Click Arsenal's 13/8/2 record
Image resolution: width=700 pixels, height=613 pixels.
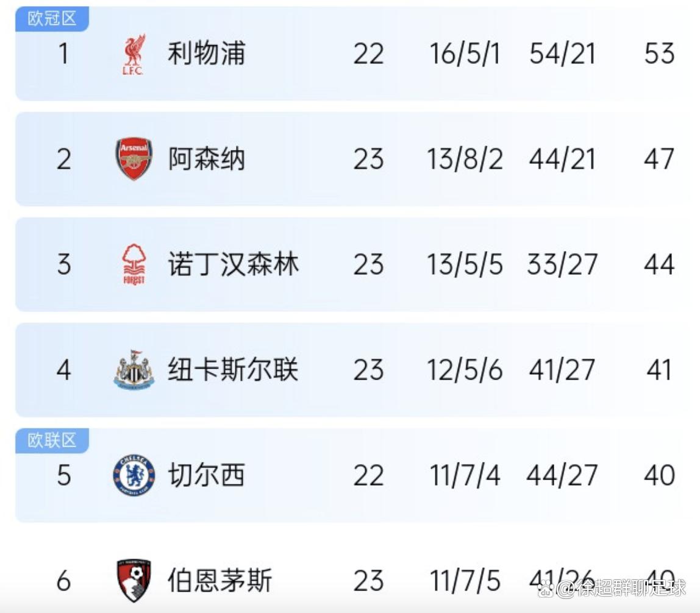tap(465, 159)
